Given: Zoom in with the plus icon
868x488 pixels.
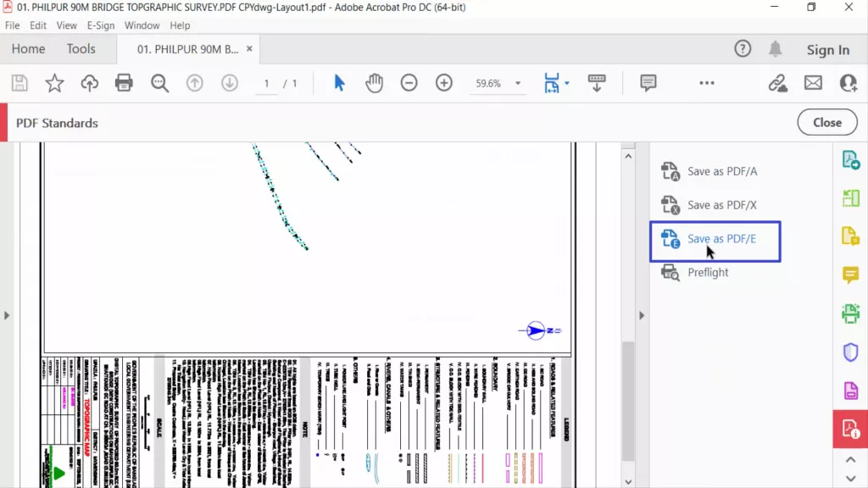Looking at the screenshot, I should pos(444,83).
